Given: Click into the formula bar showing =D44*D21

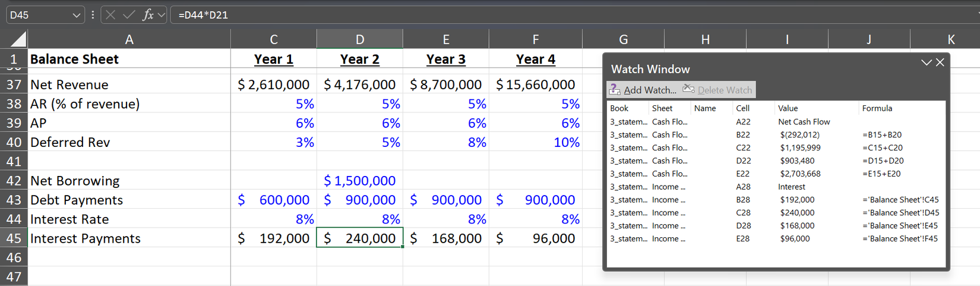Looking at the screenshot, I should tap(535, 15).
